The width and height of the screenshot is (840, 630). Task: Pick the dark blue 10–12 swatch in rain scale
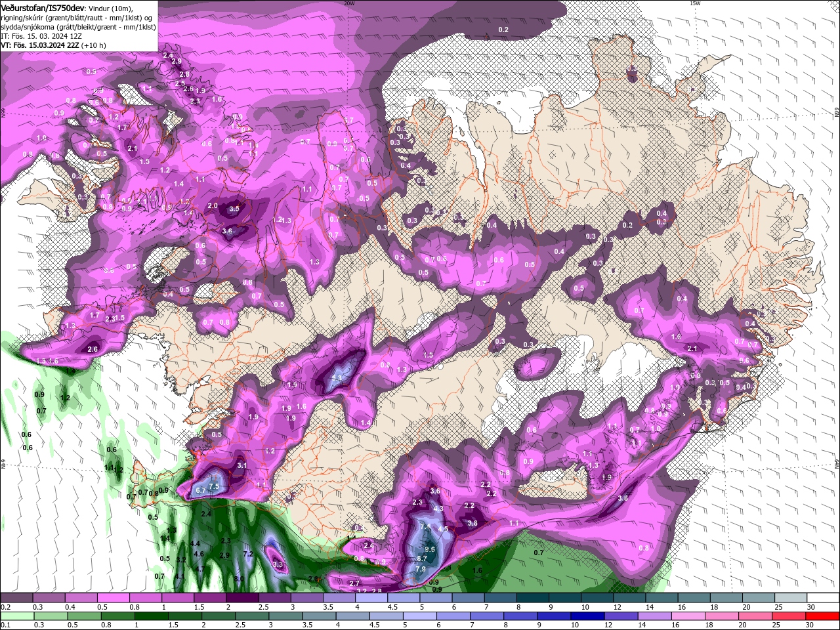coord(586,616)
